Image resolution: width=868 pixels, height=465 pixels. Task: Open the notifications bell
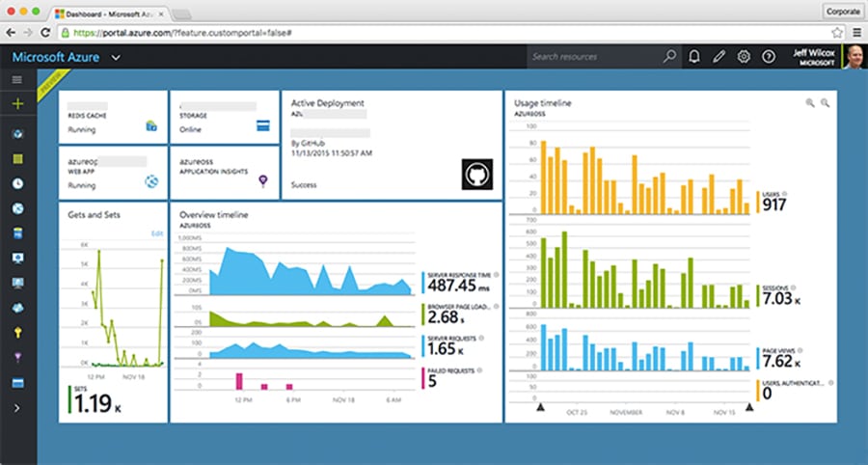[694, 57]
